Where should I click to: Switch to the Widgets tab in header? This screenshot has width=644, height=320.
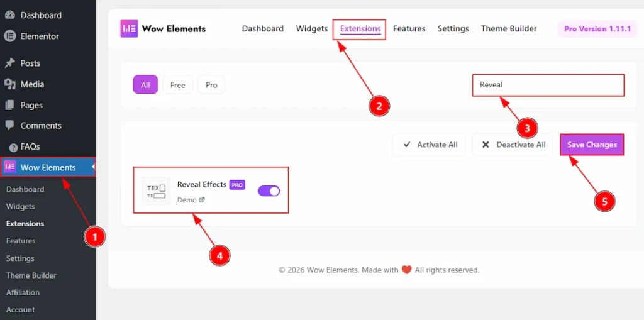pyautogui.click(x=312, y=29)
